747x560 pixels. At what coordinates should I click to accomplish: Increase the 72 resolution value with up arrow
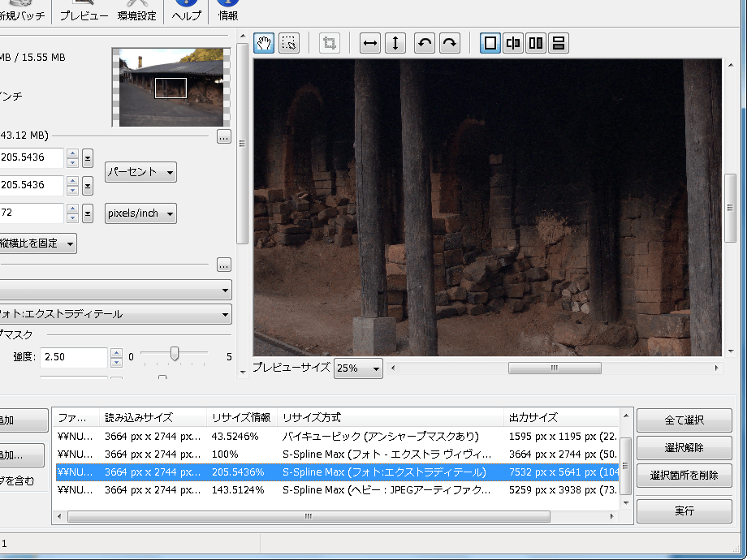[72, 209]
